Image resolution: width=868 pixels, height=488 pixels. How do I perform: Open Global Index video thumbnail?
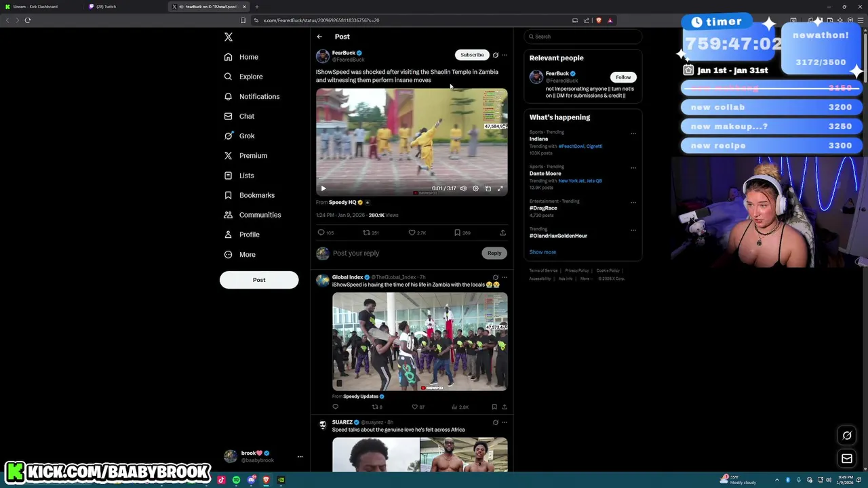pyautogui.click(x=420, y=342)
